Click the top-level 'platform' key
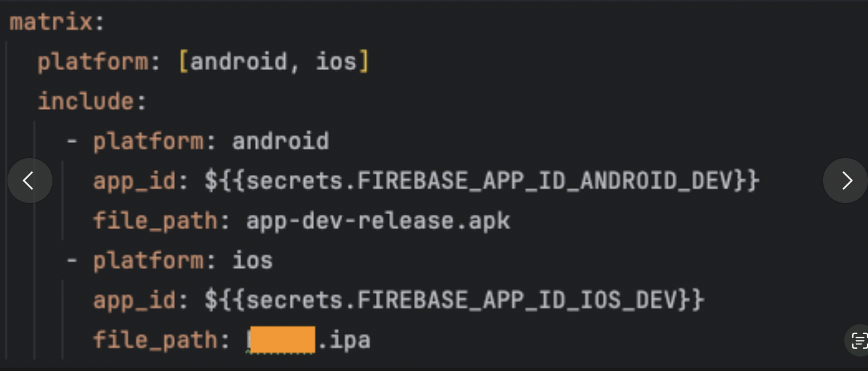 (93, 62)
